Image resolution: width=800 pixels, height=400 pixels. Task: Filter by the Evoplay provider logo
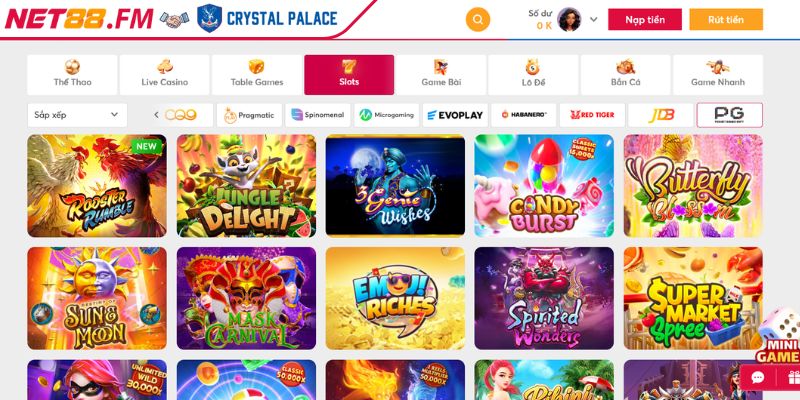tap(455, 115)
